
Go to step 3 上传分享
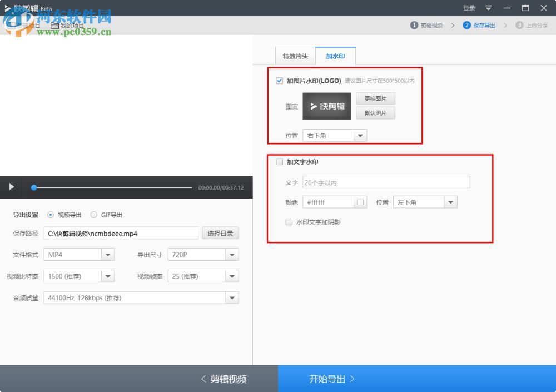[532, 25]
